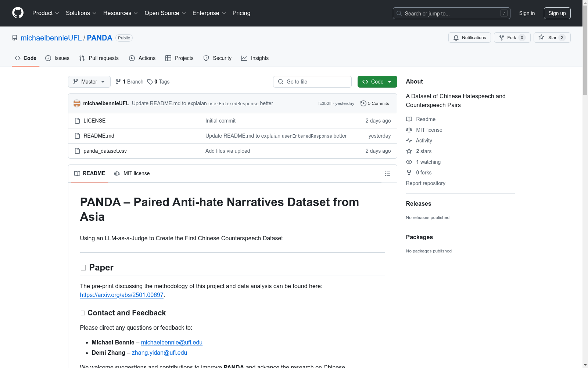Open the PANDA repository name link

(100, 38)
